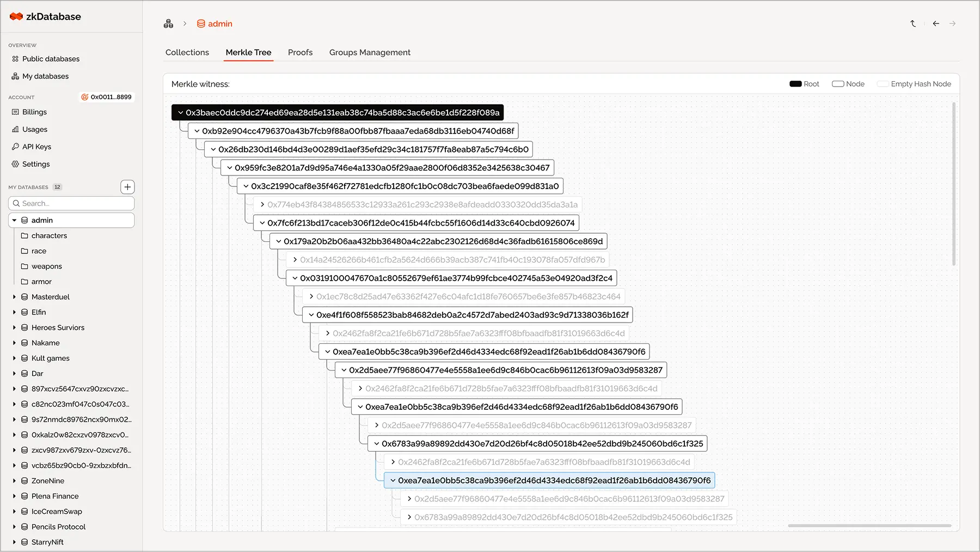This screenshot has height=552, width=980.
Task: Select node 0x7fc6f213bd17caceb306f12d
Action: (416, 223)
